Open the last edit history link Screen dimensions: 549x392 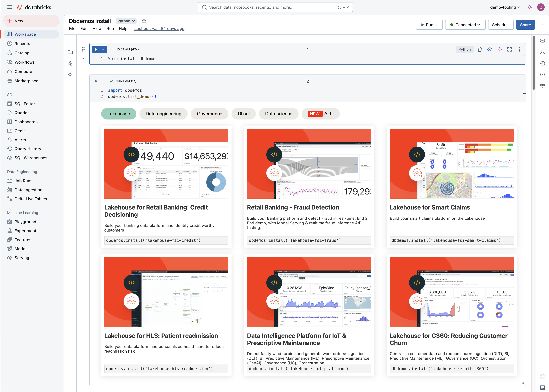159,29
